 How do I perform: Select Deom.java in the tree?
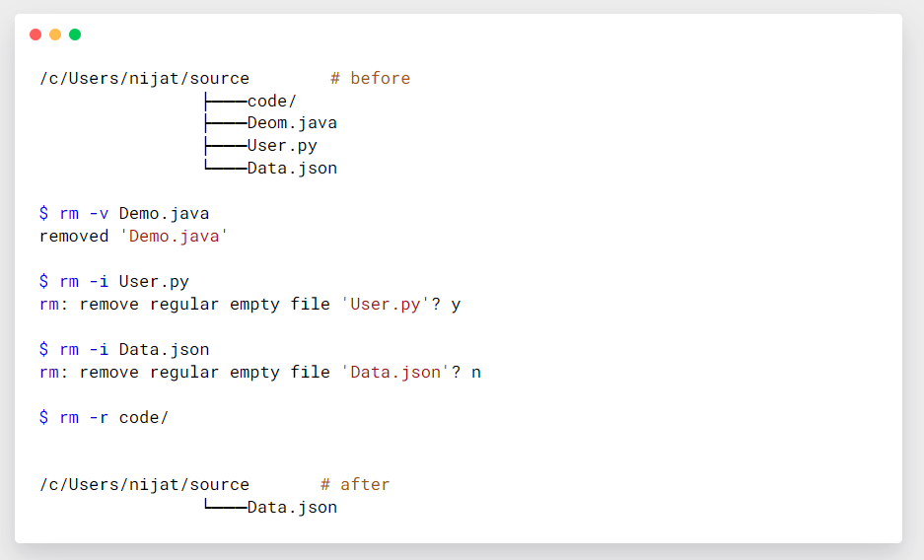(292, 123)
